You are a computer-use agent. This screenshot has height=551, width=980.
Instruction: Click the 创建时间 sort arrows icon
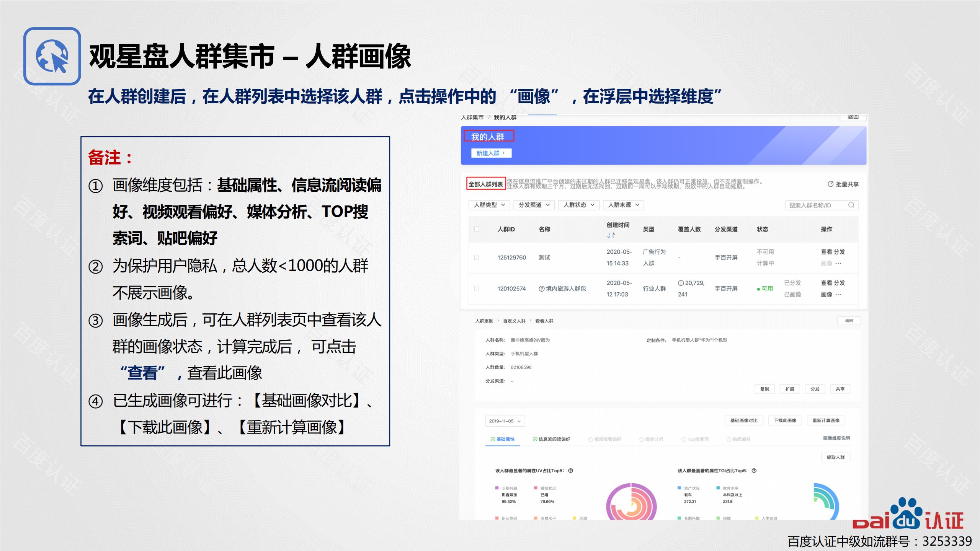tap(611, 235)
